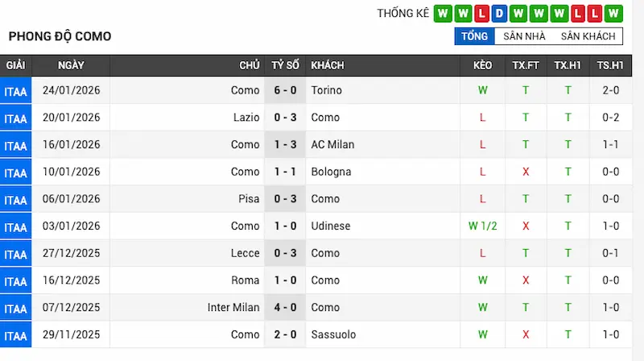Open the 6 - 0 score against Torino
The height and width of the screenshot is (361, 644).
[285, 90]
